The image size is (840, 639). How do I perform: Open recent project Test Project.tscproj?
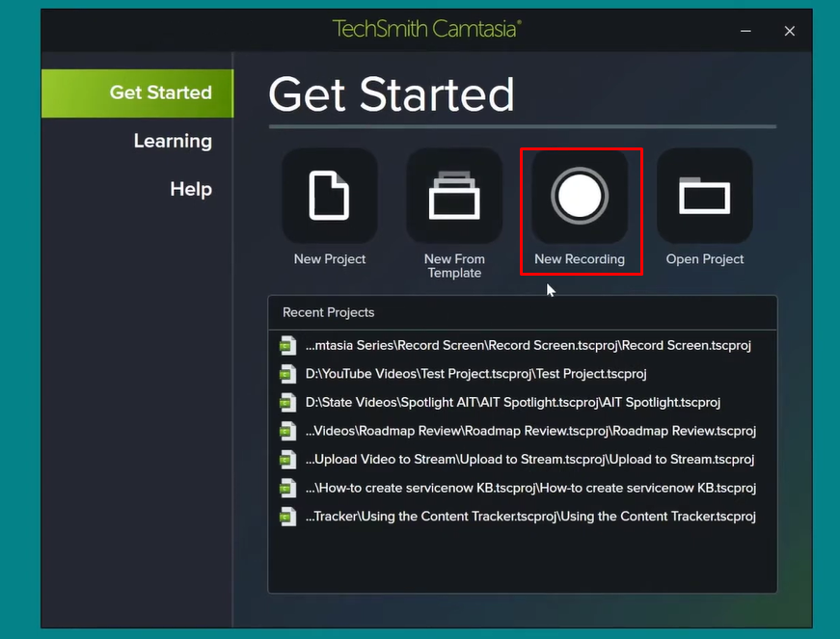(x=475, y=374)
